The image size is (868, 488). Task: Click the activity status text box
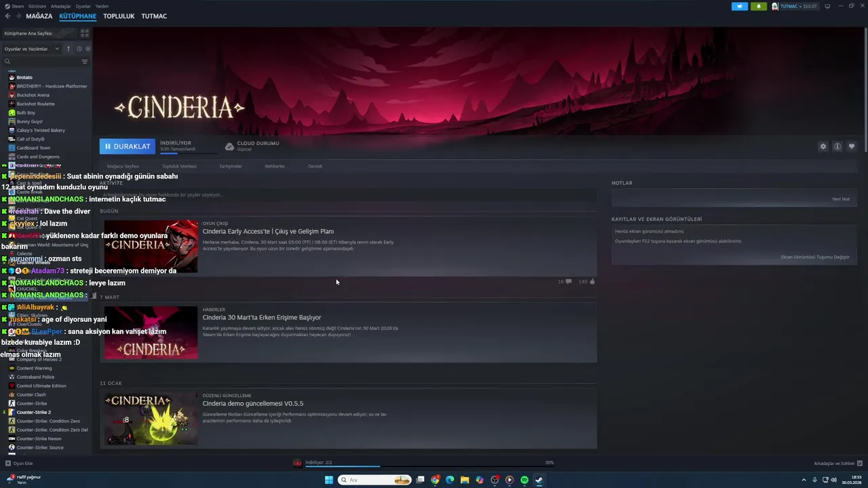click(x=348, y=195)
